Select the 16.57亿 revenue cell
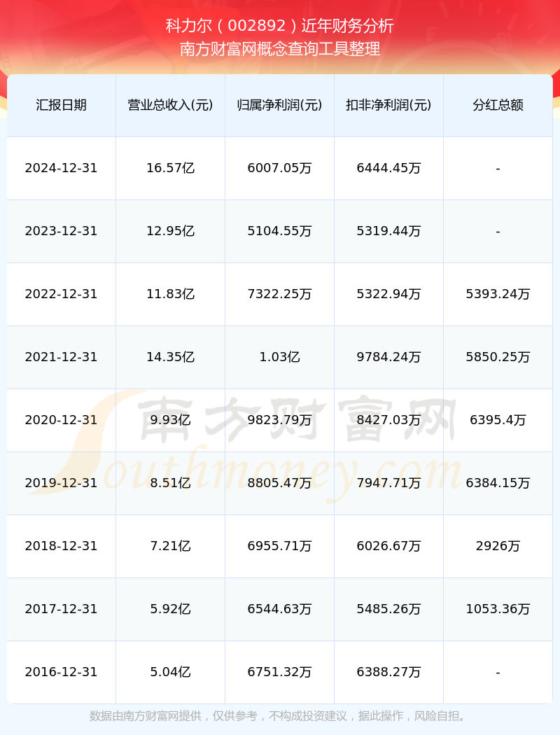The width and height of the screenshot is (560, 735). tap(170, 168)
